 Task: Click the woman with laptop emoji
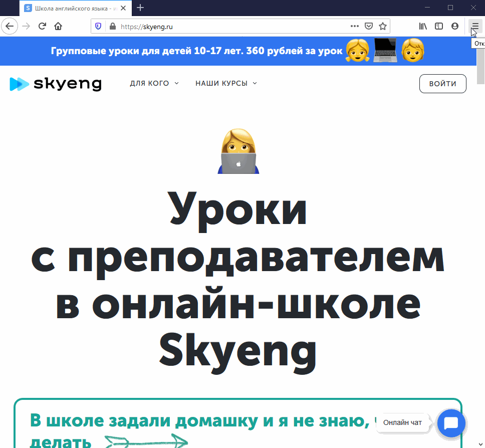(x=238, y=151)
